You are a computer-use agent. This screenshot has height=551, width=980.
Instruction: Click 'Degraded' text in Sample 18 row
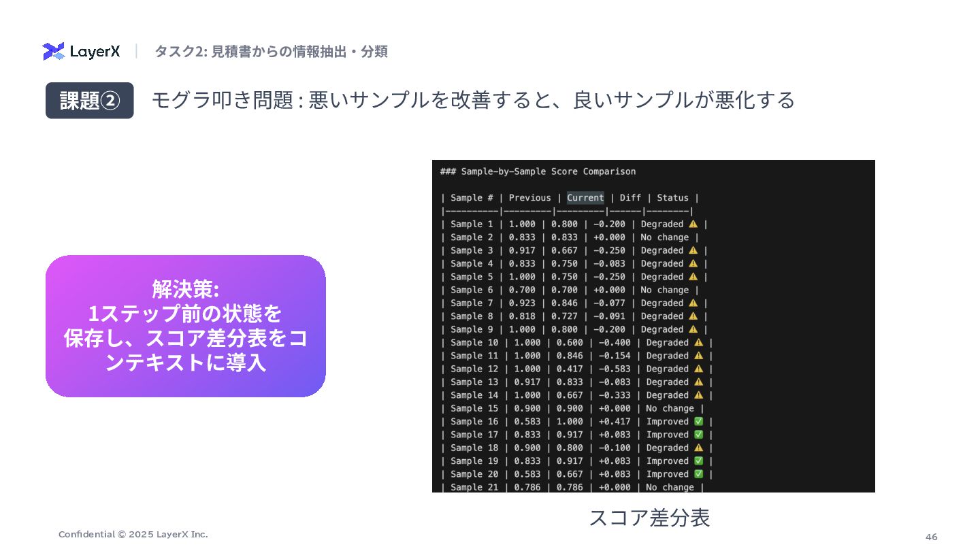pos(667,448)
